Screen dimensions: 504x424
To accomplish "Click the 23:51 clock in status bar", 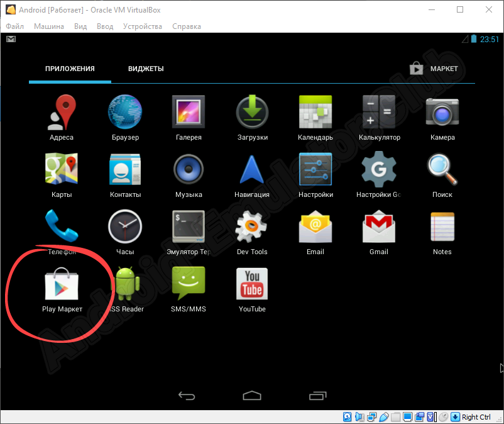I will pyautogui.click(x=489, y=39).
